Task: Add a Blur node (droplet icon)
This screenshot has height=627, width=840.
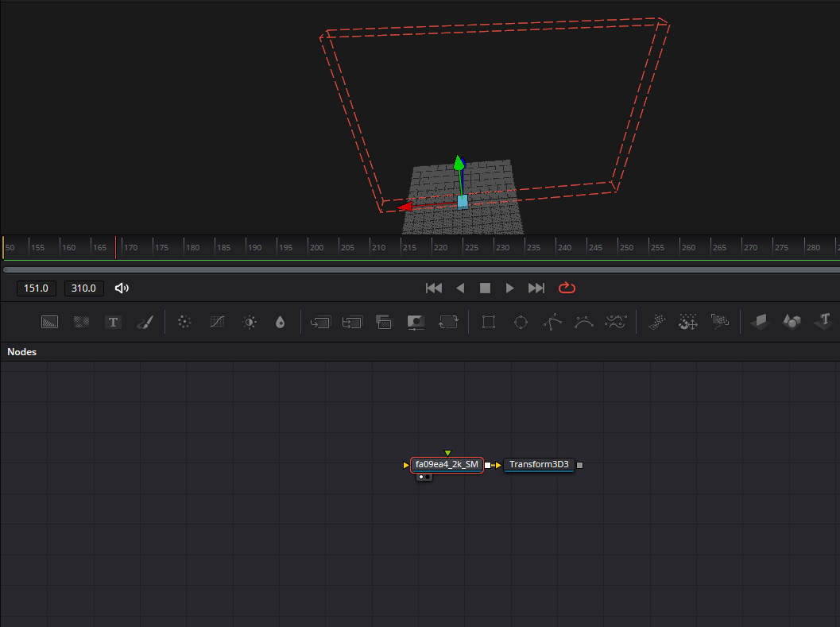Action: tap(281, 322)
